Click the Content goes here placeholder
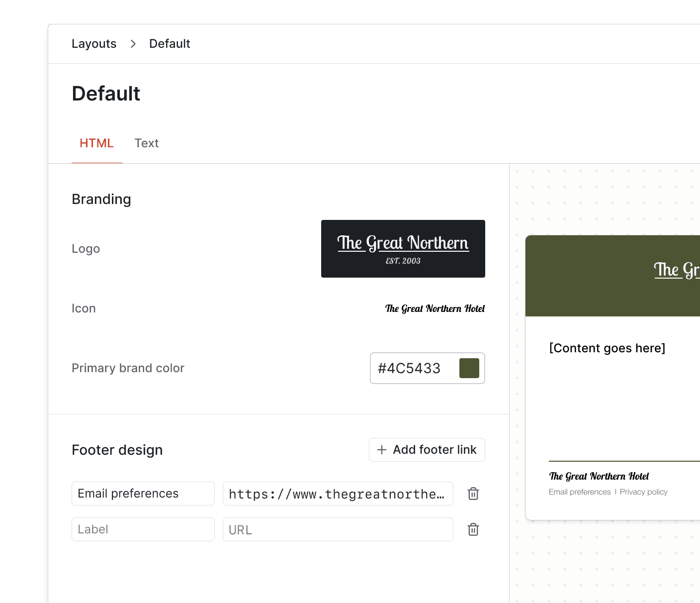Screen dimensions: 700x603 (x=607, y=348)
